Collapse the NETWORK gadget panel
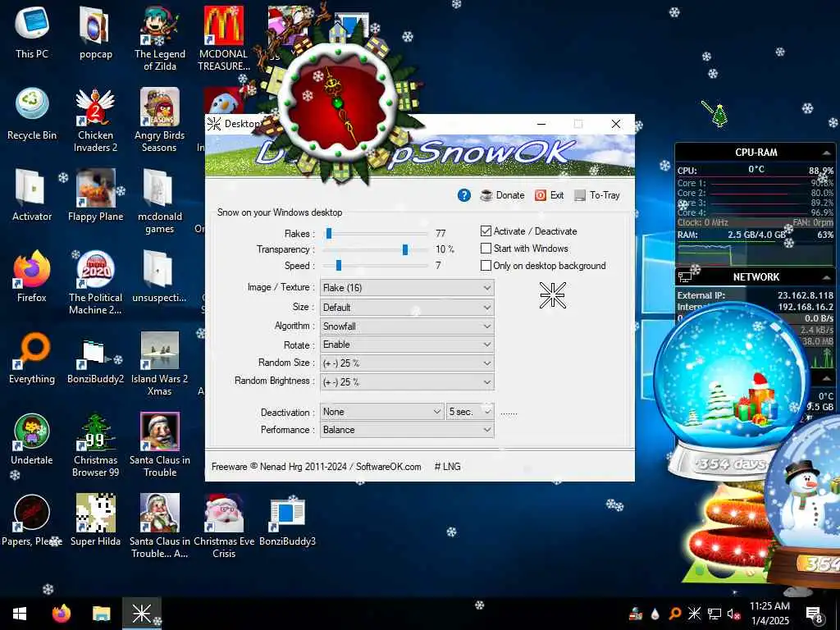The image size is (840, 630). [x=827, y=277]
